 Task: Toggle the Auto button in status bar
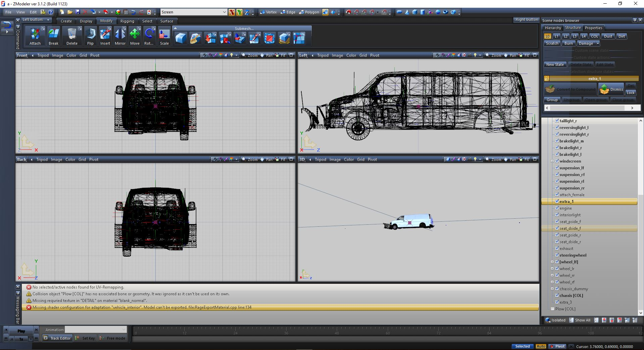pyautogui.click(x=541, y=346)
